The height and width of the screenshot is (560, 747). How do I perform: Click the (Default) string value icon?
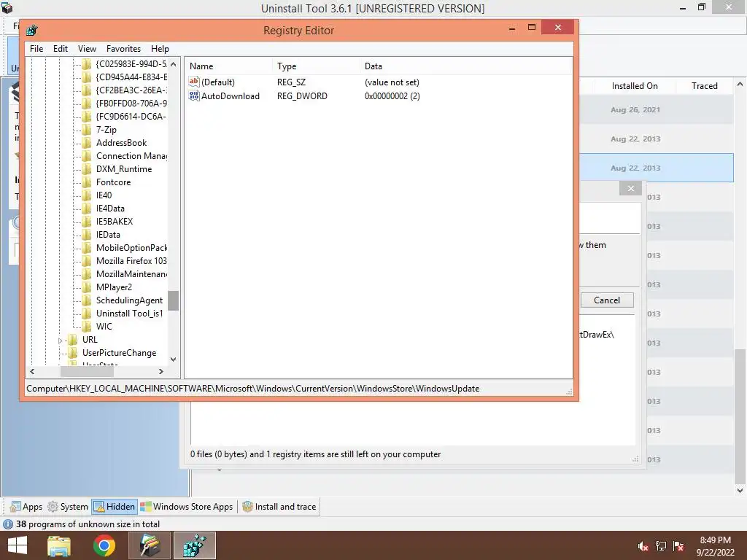(194, 82)
